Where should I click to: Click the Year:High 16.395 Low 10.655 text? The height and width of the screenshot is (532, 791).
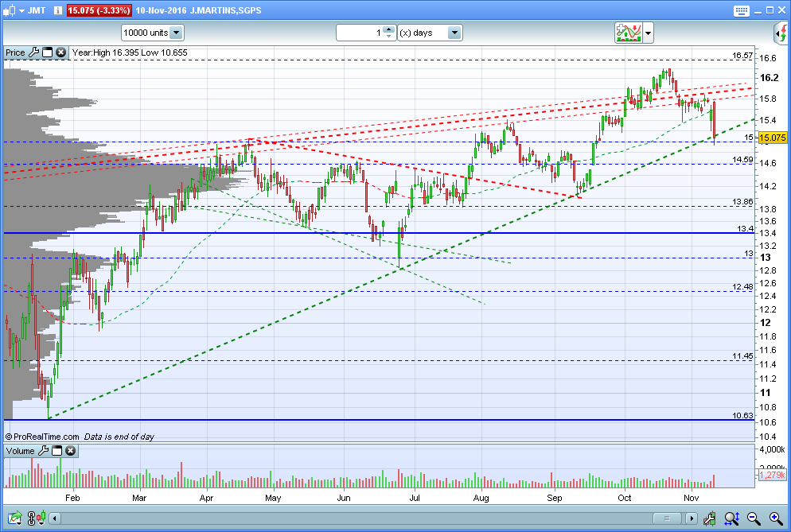coord(130,52)
